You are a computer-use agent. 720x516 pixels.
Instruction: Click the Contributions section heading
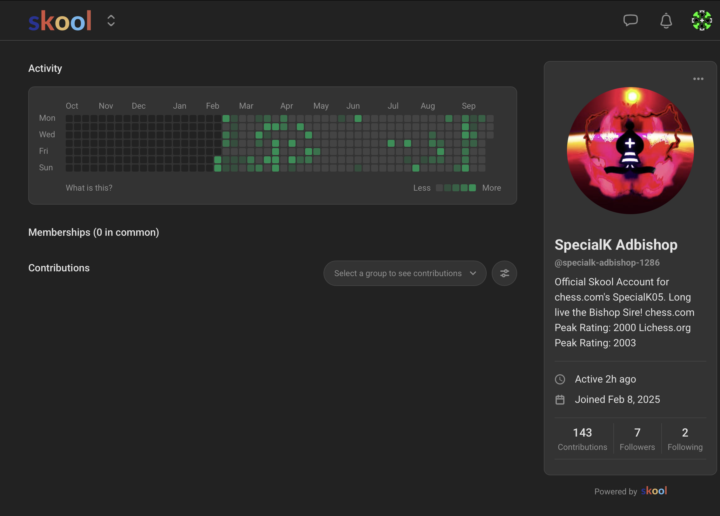coord(59,268)
